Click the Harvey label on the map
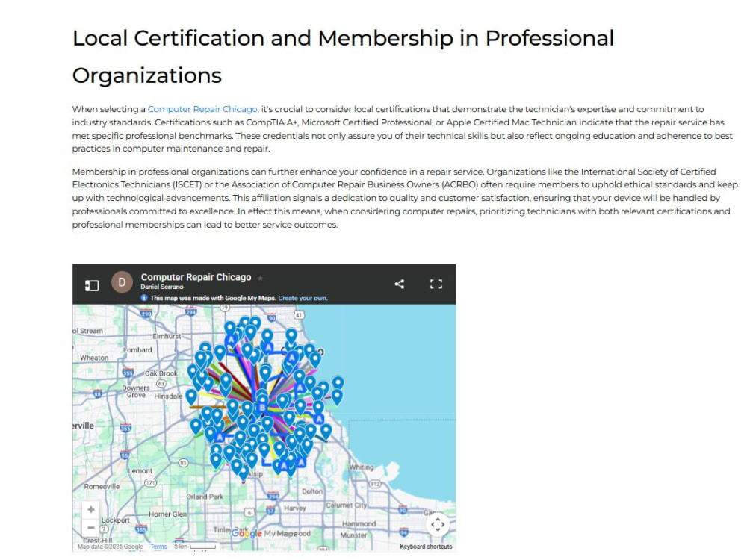The width and height of the screenshot is (747, 560). [295, 508]
